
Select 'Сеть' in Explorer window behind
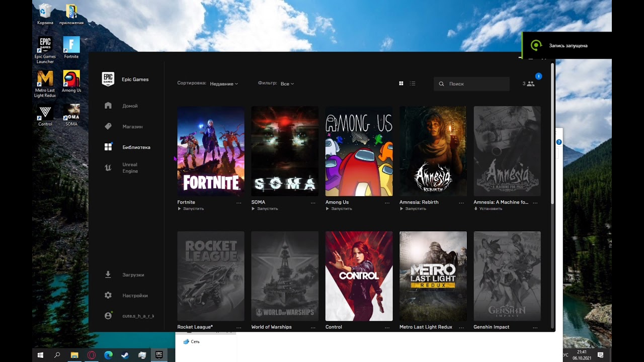[x=192, y=341]
